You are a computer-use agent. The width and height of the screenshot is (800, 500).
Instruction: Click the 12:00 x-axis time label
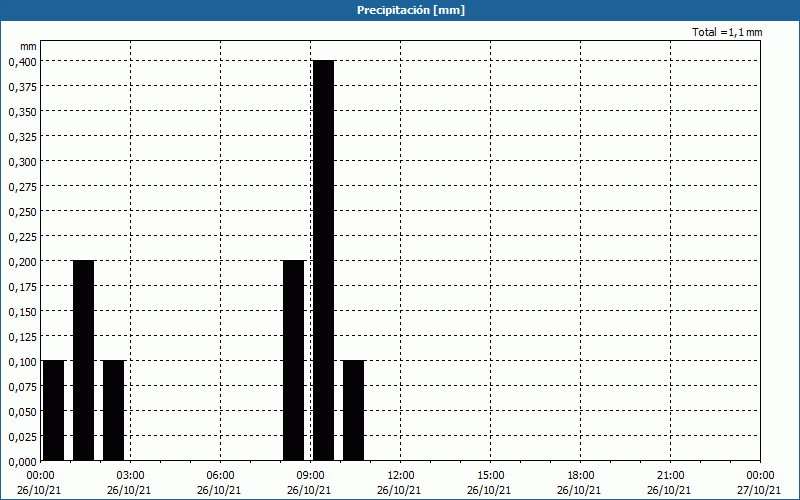click(401, 476)
